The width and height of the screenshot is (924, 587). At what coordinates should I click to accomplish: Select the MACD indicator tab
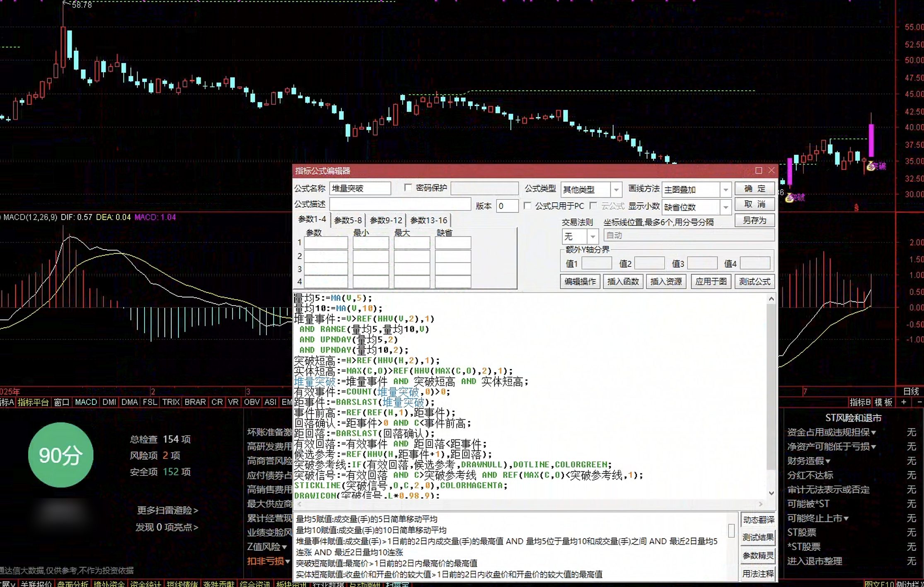tap(86, 402)
